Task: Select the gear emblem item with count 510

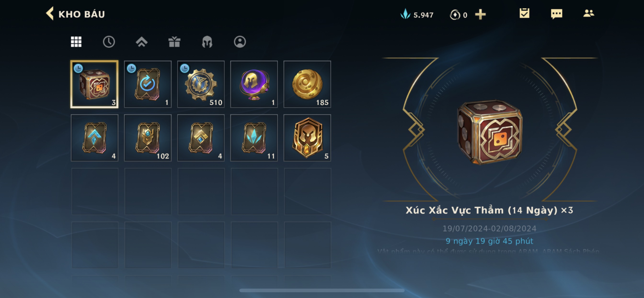Action: (x=201, y=84)
